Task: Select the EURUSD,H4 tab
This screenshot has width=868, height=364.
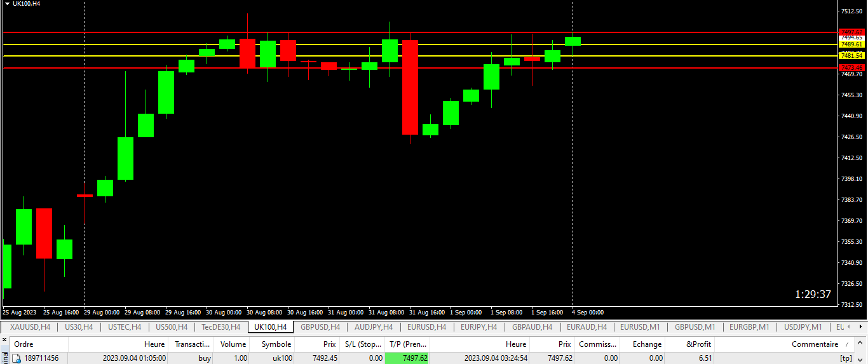Action: [x=426, y=327]
